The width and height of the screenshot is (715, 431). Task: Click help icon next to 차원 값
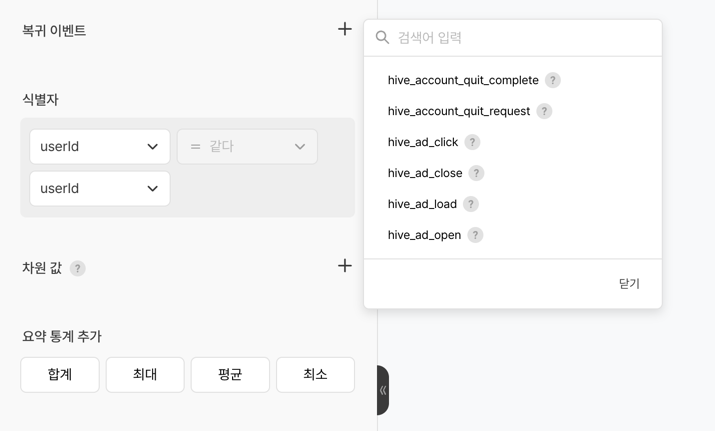77,268
